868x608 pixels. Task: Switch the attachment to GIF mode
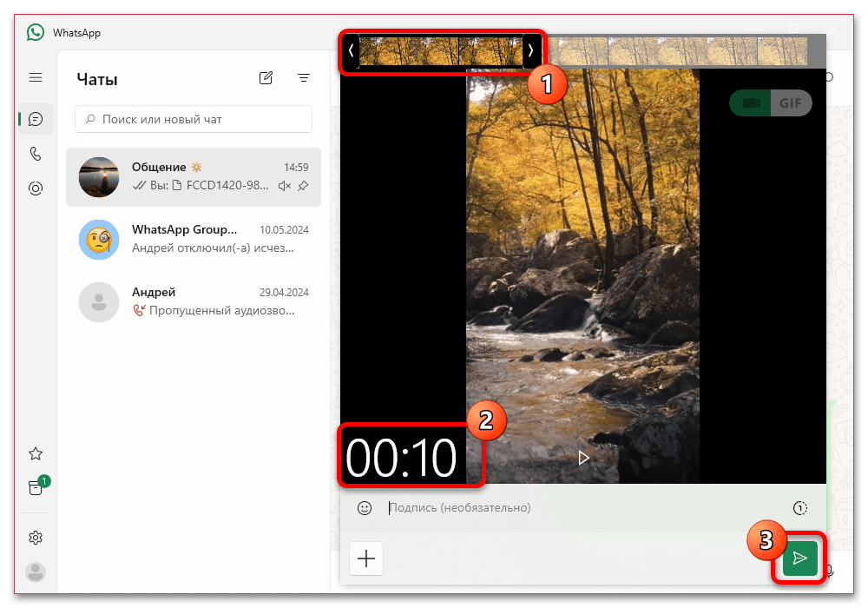click(x=791, y=103)
